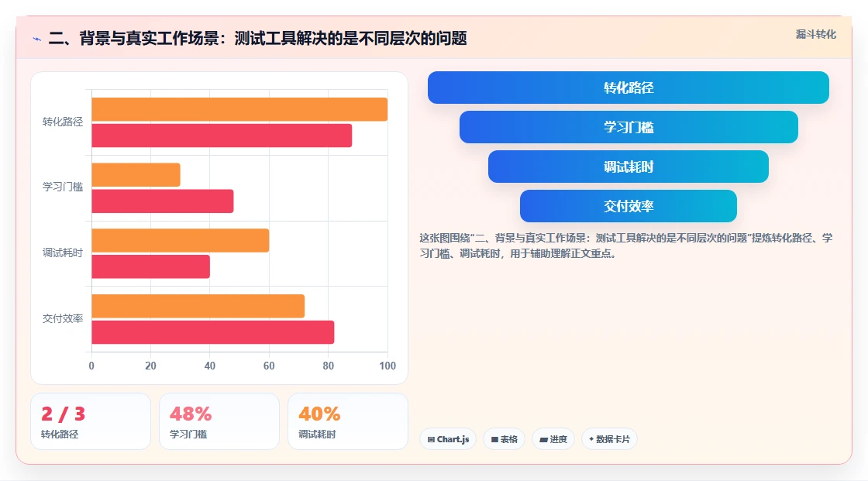
Task: Click the red bar for 学习门槛
Action: pos(163,201)
